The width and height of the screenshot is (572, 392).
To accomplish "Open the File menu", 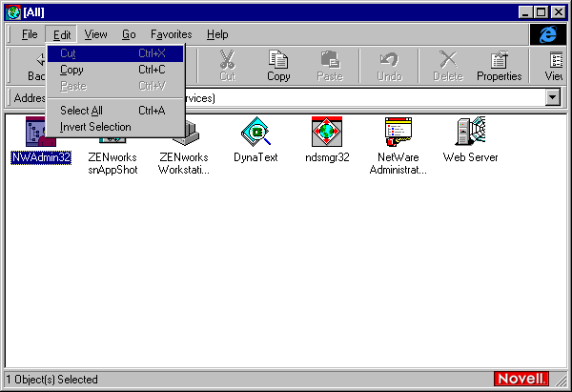I will (x=30, y=34).
